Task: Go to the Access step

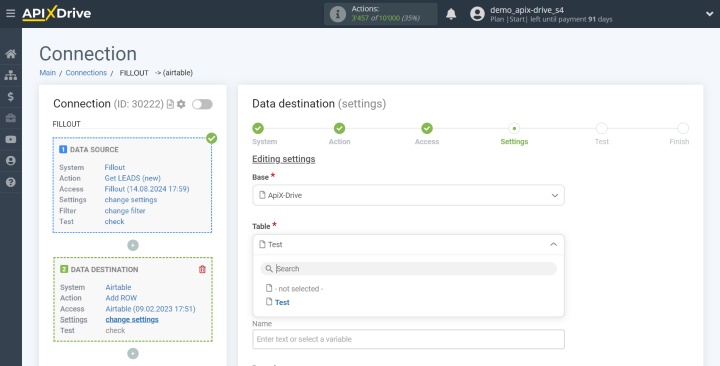Action: coord(427,128)
